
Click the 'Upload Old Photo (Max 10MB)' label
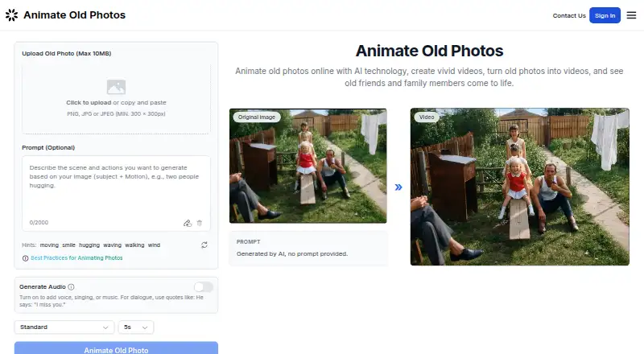click(67, 53)
